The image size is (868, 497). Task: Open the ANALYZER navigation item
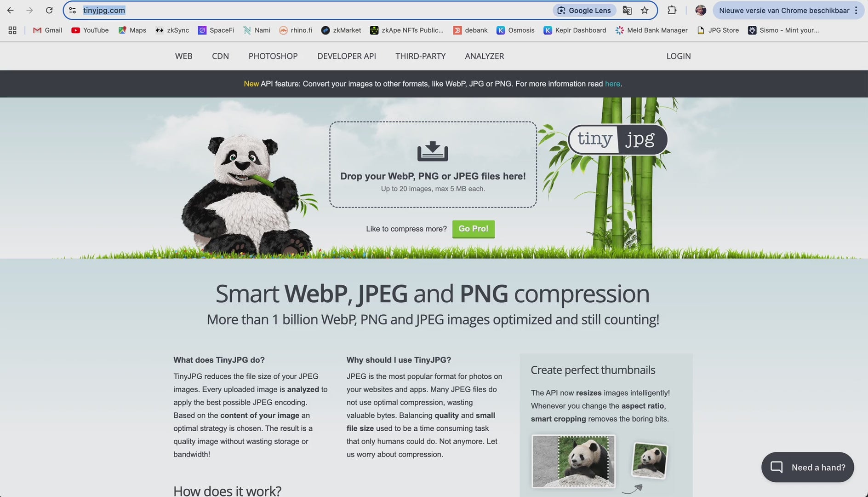[x=485, y=56]
